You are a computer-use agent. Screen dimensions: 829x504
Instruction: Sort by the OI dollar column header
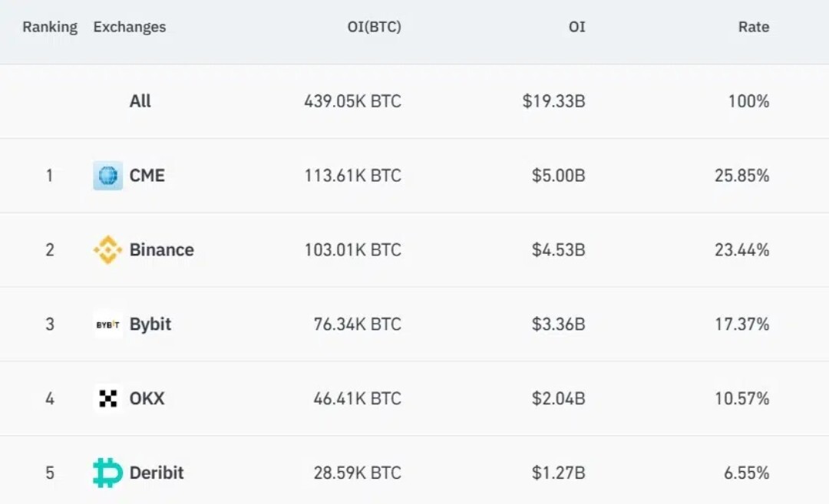tap(576, 27)
